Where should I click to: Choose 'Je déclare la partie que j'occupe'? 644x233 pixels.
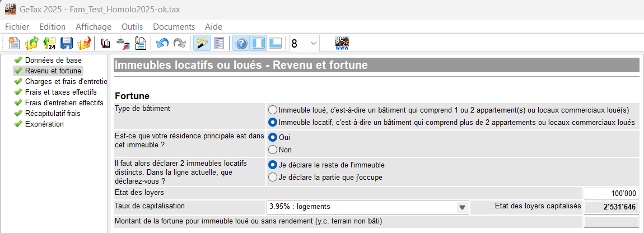(x=273, y=178)
